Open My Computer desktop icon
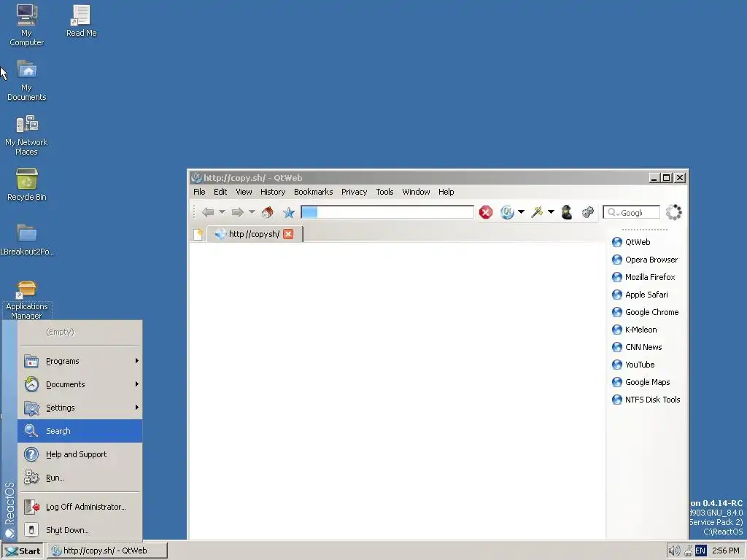747x560 pixels. click(x=27, y=26)
